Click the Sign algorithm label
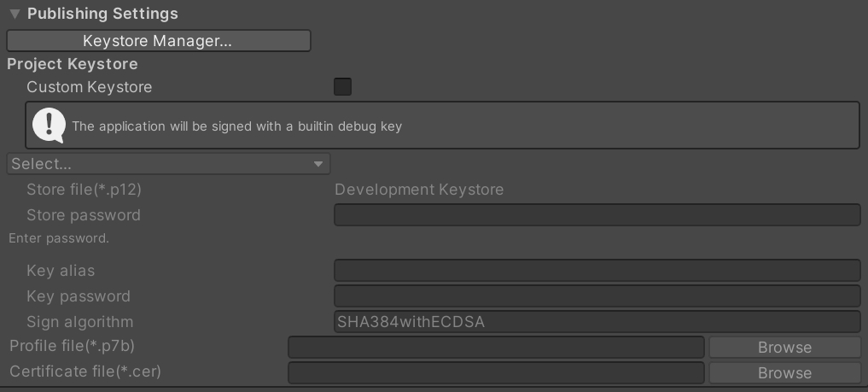 tap(80, 322)
